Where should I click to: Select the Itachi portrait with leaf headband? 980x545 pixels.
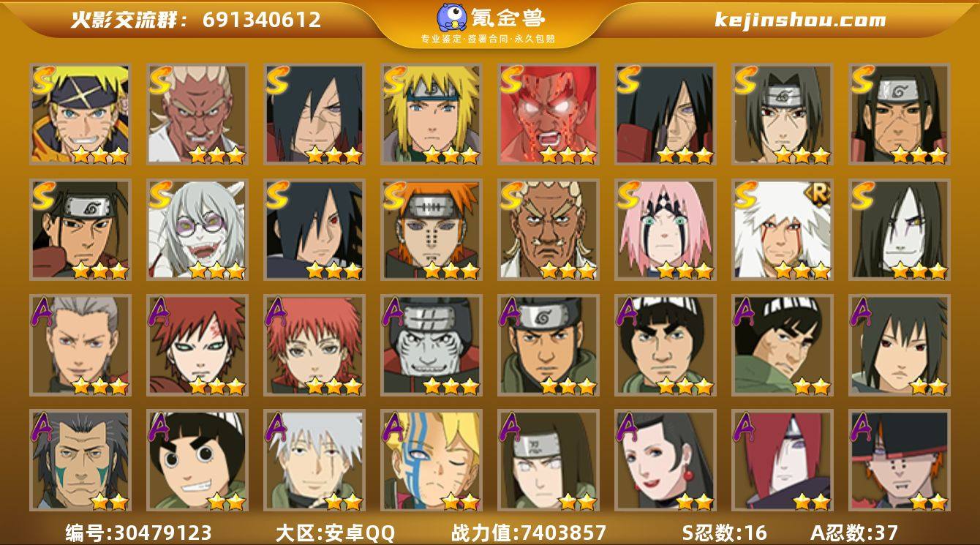click(x=783, y=113)
